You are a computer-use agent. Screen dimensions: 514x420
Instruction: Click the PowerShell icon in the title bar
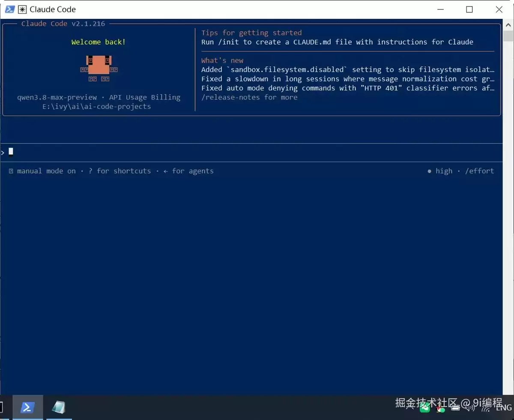10,9
